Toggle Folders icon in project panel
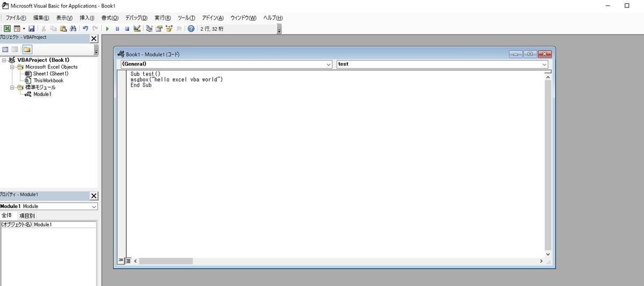This screenshot has height=286, width=644. click(x=27, y=49)
